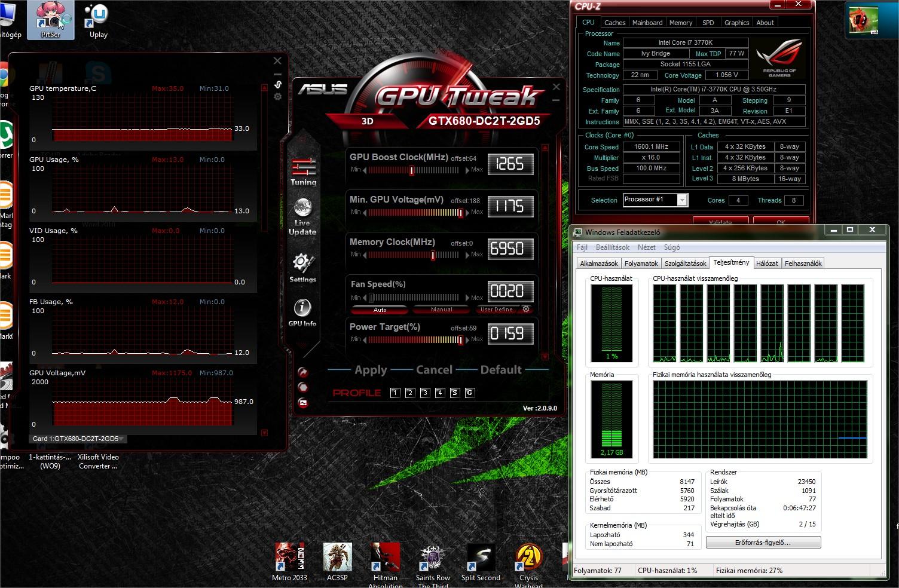Open Nézet menu in Task Manager
This screenshot has height=588, width=899.
tap(647, 247)
